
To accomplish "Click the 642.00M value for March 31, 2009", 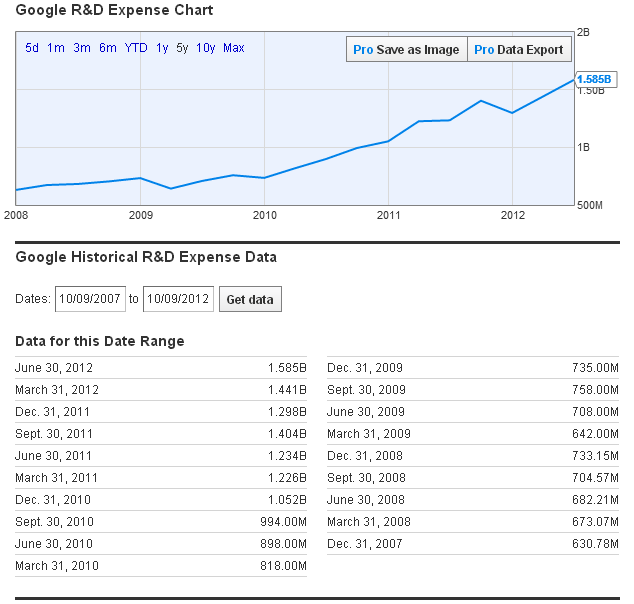I will pos(595,434).
